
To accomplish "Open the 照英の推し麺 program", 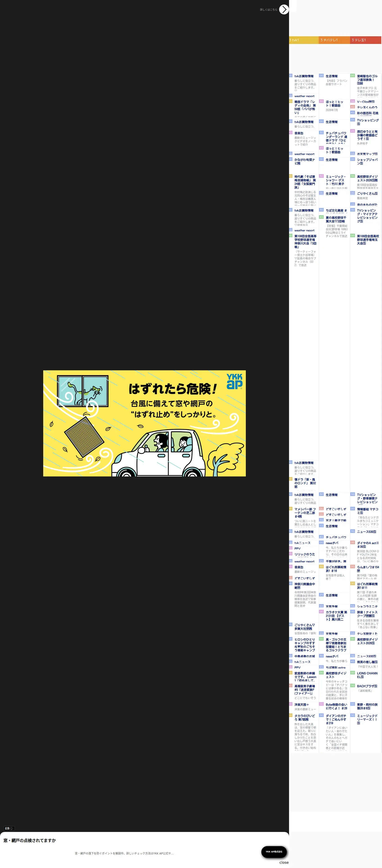I will pyautogui.click(x=367, y=662).
